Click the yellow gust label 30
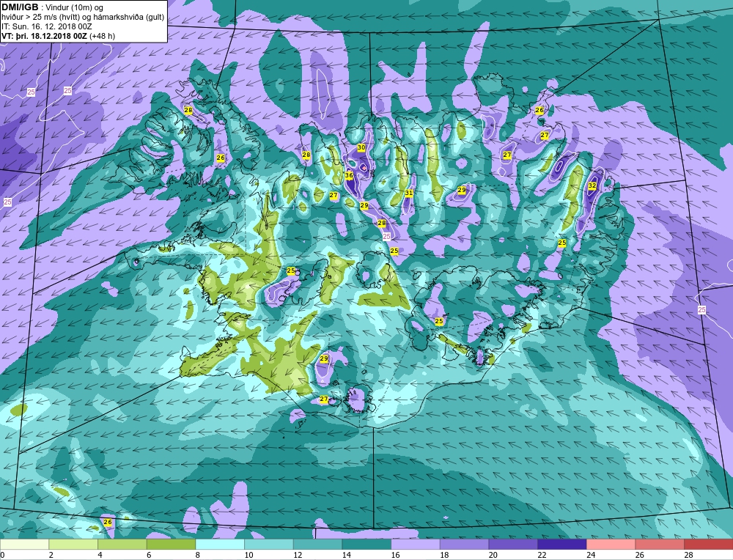The width and height of the screenshot is (733, 560). pos(361,148)
